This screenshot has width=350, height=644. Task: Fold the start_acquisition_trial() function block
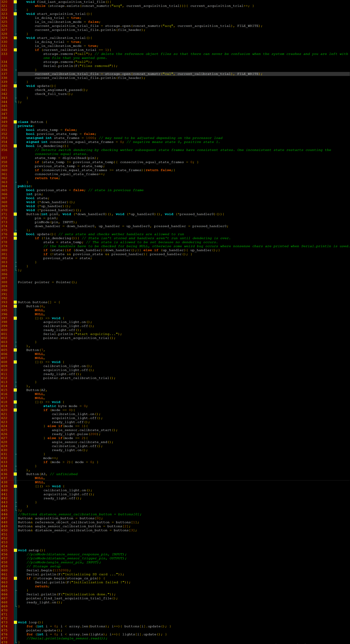tap(15, 14)
